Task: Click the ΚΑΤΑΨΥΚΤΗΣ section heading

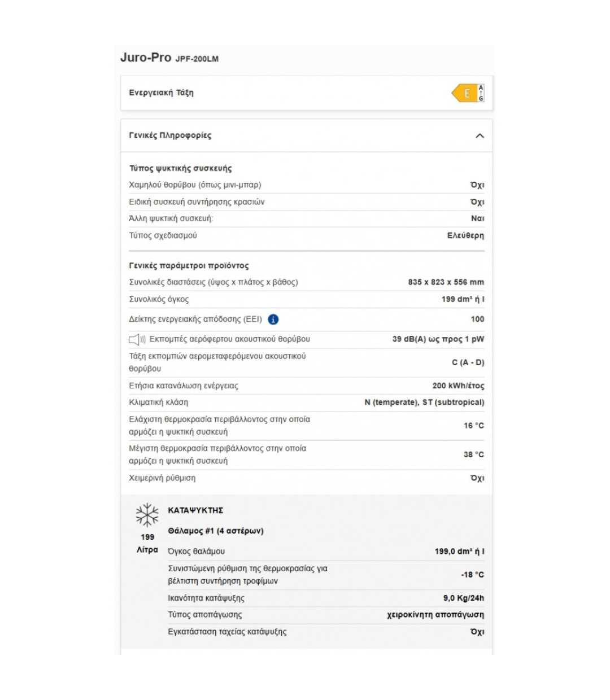Action: (x=195, y=510)
